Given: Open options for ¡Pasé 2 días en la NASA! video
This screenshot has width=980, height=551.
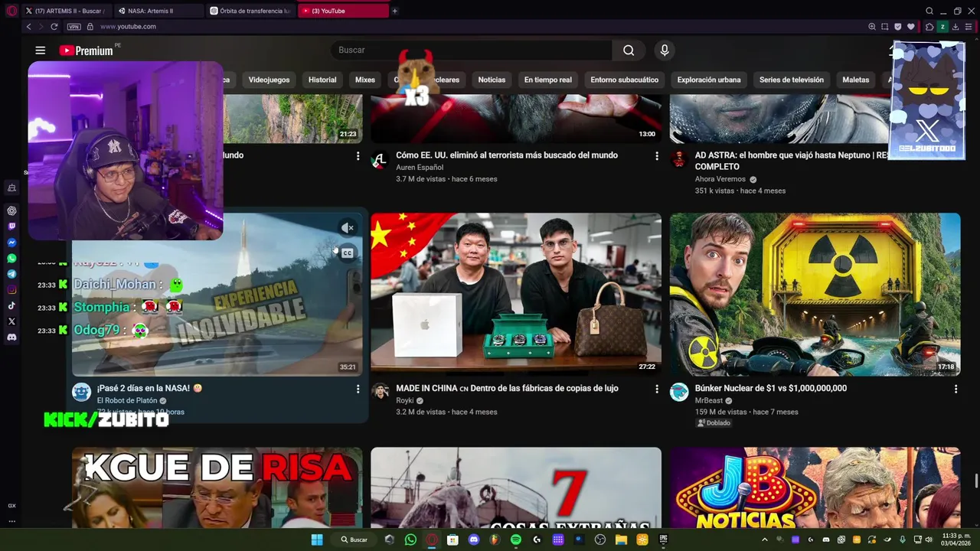Looking at the screenshot, I should point(358,389).
